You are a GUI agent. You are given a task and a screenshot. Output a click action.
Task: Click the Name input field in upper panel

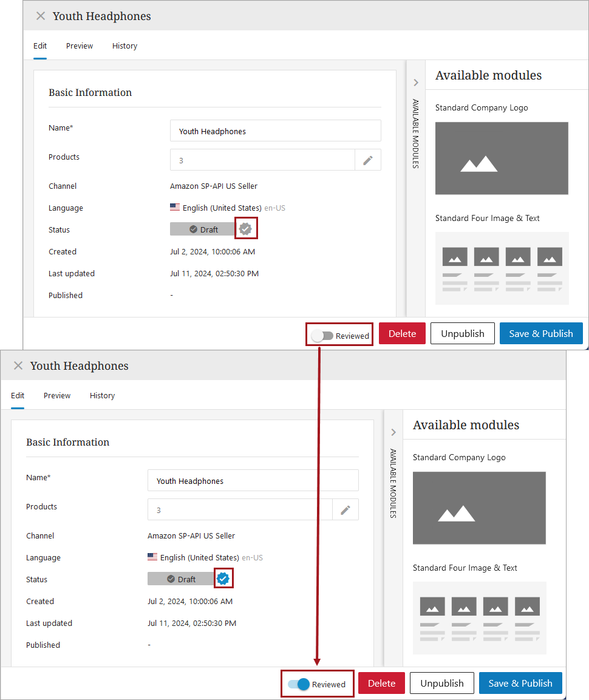click(275, 131)
